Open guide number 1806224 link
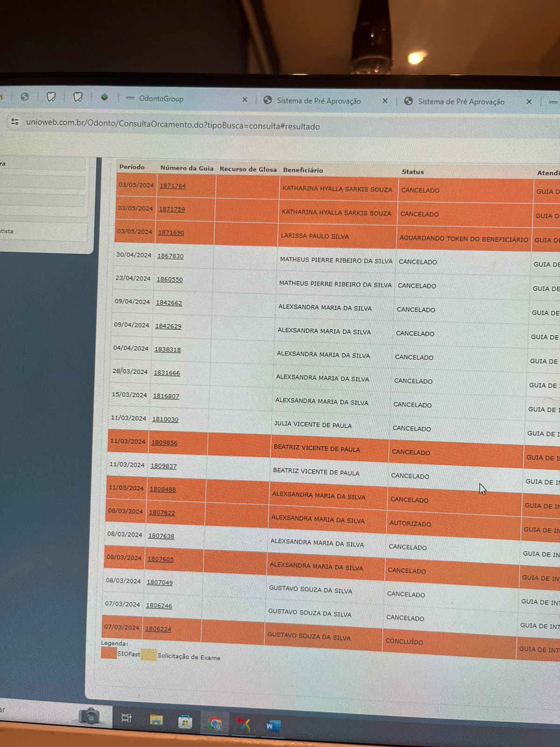The height and width of the screenshot is (747, 560). pyautogui.click(x=158, y=629)
